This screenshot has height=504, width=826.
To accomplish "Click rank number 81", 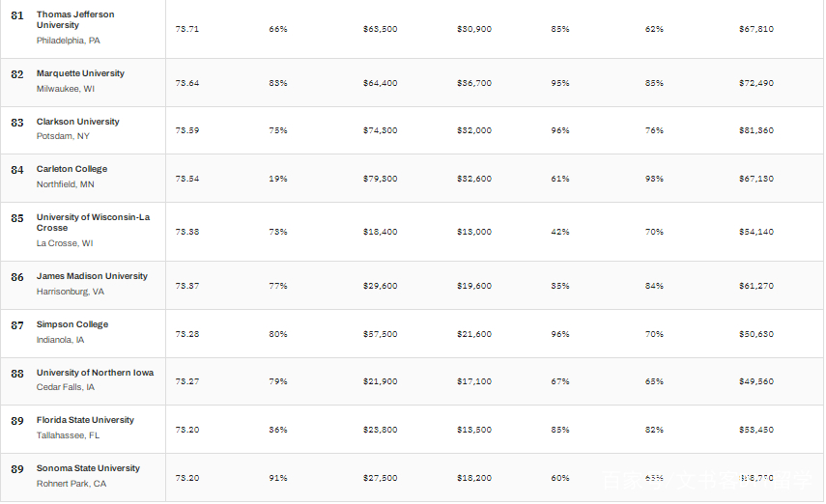I will pos(17,15).
